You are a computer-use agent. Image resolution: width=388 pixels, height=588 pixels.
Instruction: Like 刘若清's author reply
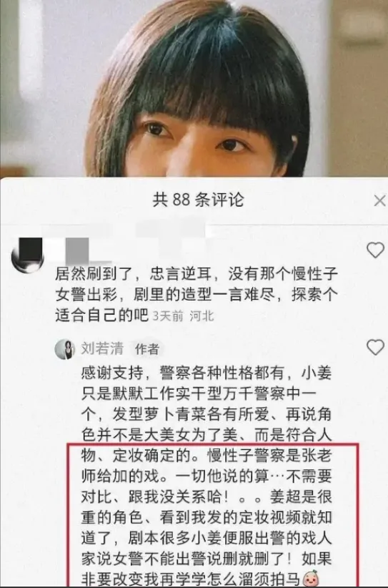pos(375,347)
